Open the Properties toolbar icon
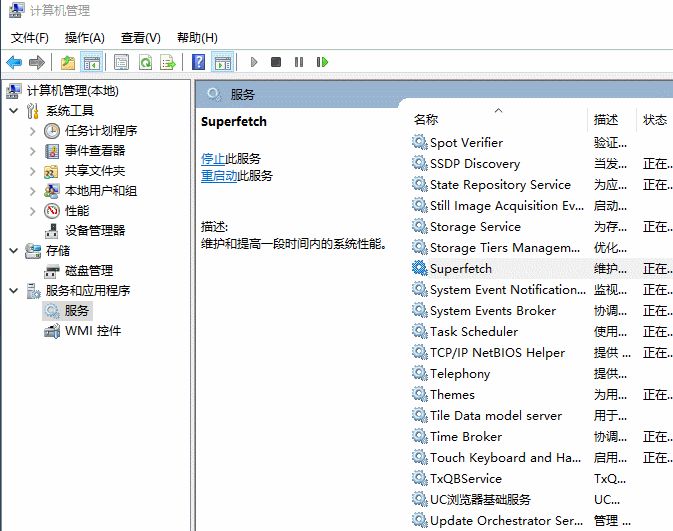673x531 pixels. pyautogui.click(x=121, y=63)
